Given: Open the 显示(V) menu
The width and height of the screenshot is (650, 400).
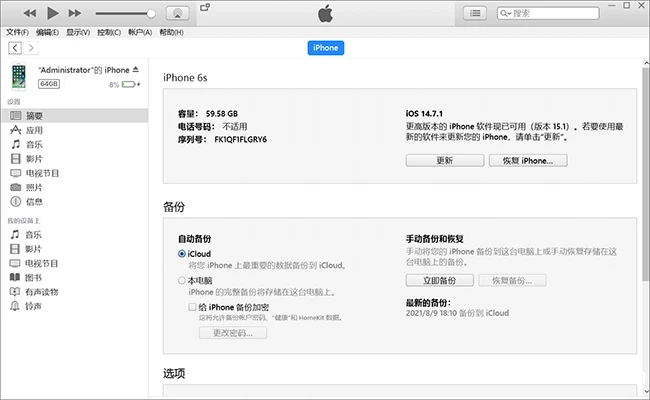Looking at the screenshot, I should (x=78, y=32).
